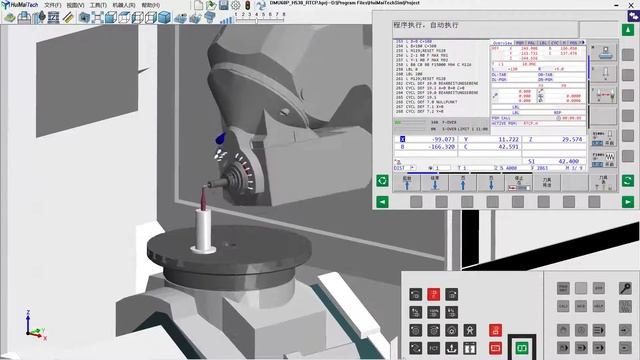
Task: Click the first softkey with the up arrow
Action: click(x=407, y=183)
